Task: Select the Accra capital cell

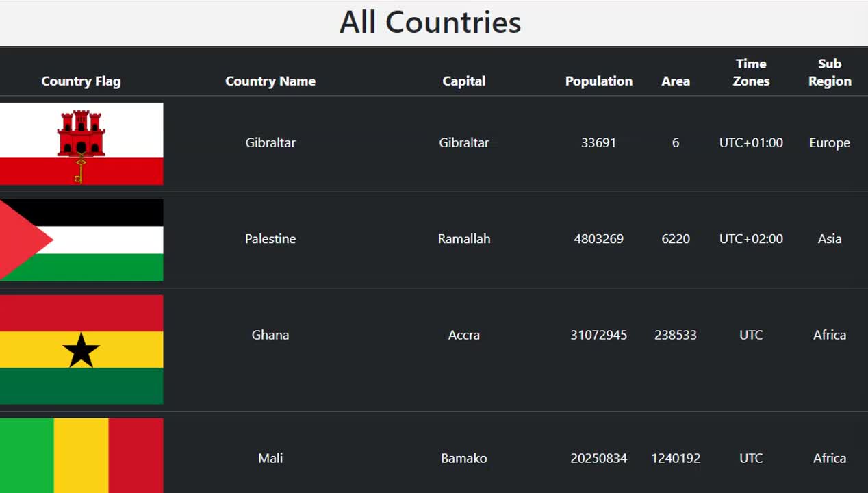Action: click(x=463, y=335)
